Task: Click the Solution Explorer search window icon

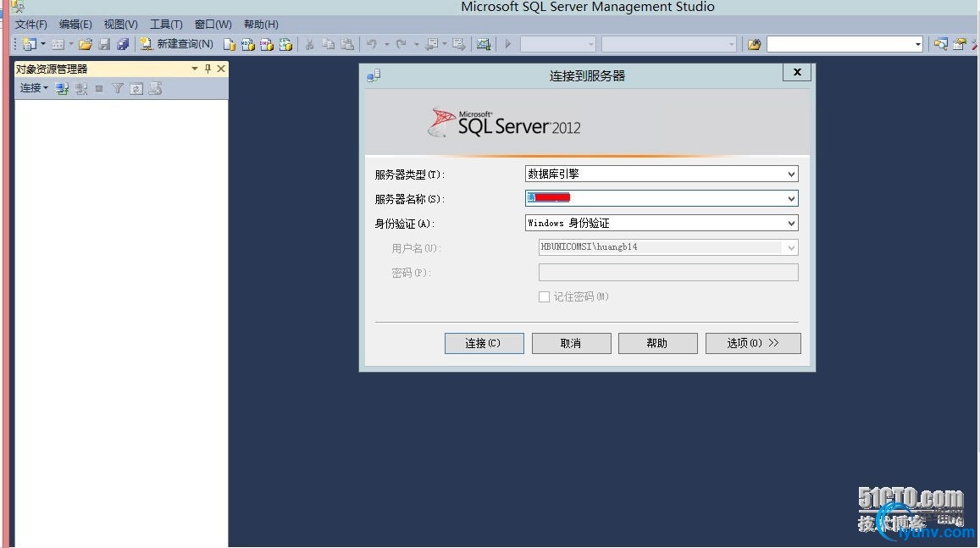Action: pyautogui.click(x=941, y=44)
